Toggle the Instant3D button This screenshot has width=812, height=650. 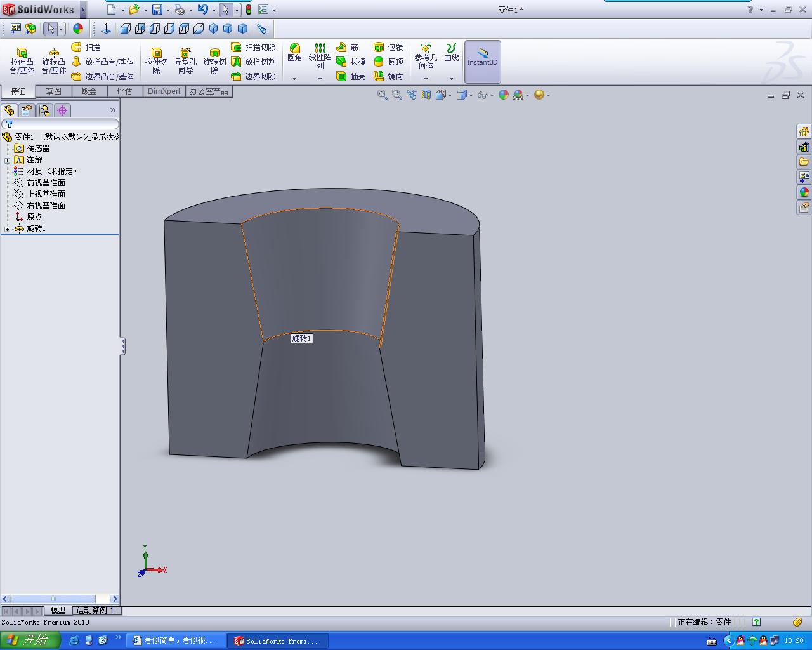point(482,62)
